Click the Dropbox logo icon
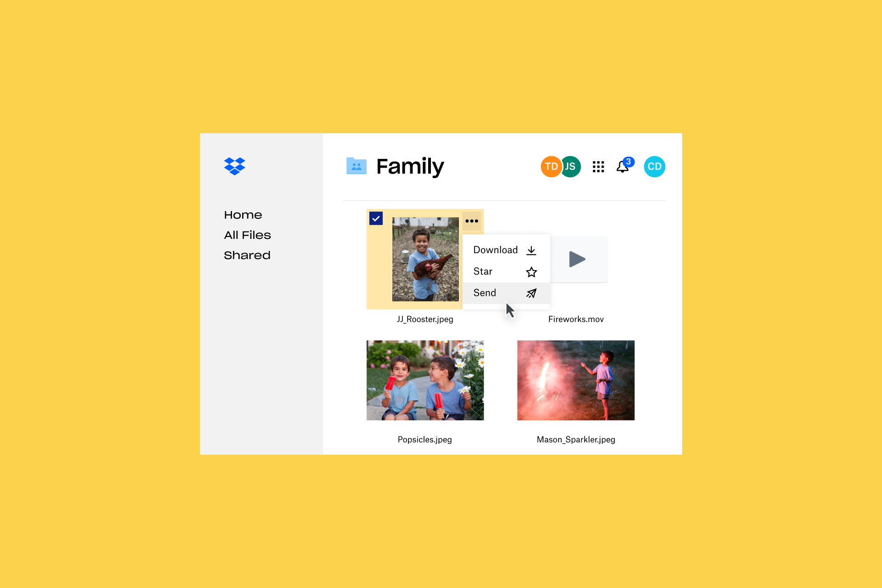882x588 pixels. coord(234,165)
